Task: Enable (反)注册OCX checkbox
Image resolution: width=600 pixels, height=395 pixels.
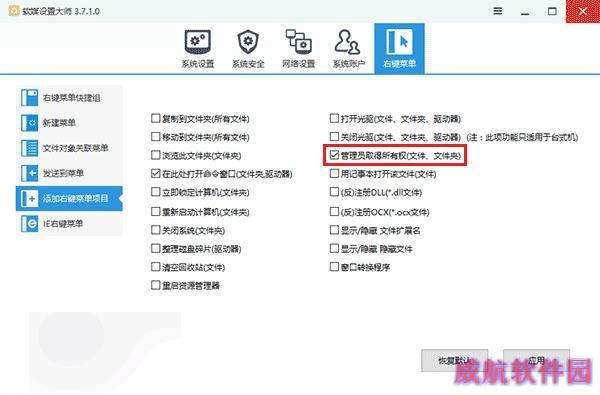Action: [x=334, y=211]
